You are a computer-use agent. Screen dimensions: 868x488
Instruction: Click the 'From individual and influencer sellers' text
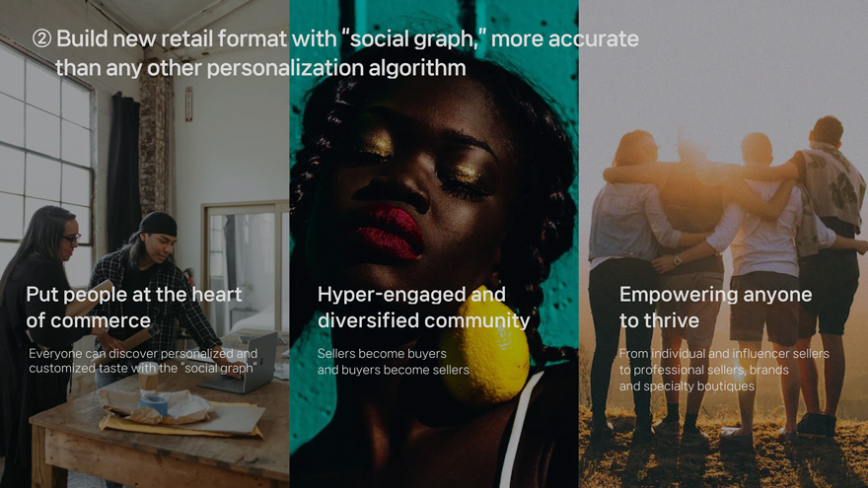click(724, 354)
